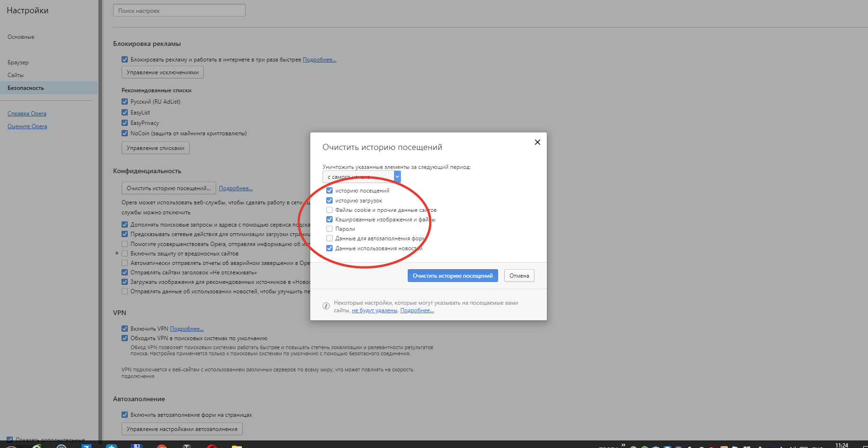Close the clear browsing history dialog

537,142
